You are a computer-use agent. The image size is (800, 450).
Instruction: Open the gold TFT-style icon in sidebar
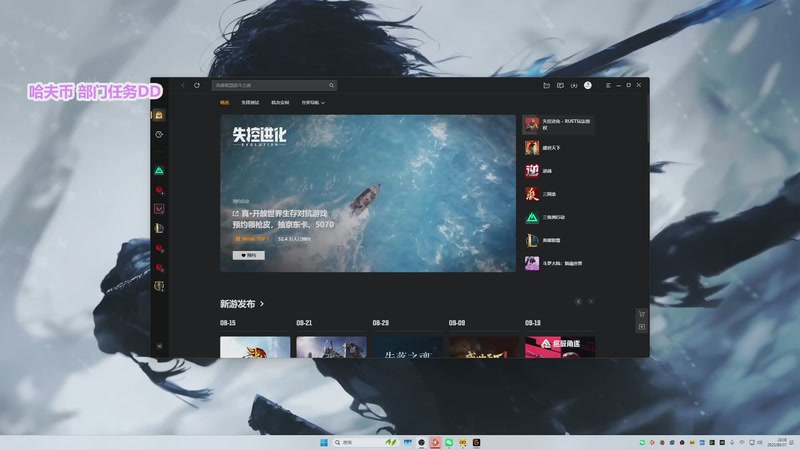click(x=159, y=286)
